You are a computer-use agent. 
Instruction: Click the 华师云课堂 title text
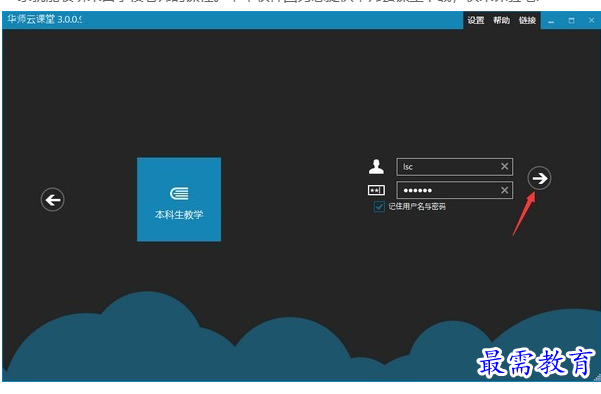(x=44, y=19)
